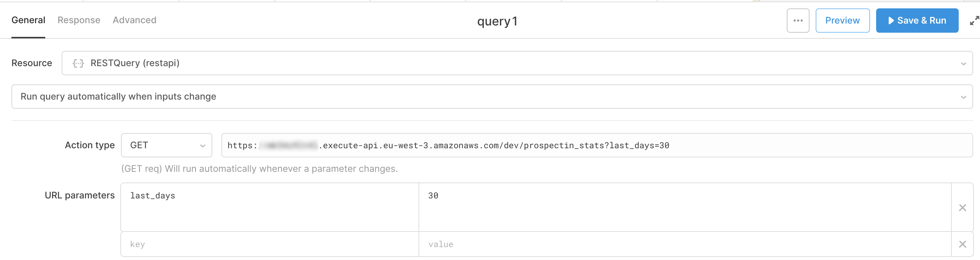Open the run-behavior dropdown showing automatic run

click(x=457, y=97)
